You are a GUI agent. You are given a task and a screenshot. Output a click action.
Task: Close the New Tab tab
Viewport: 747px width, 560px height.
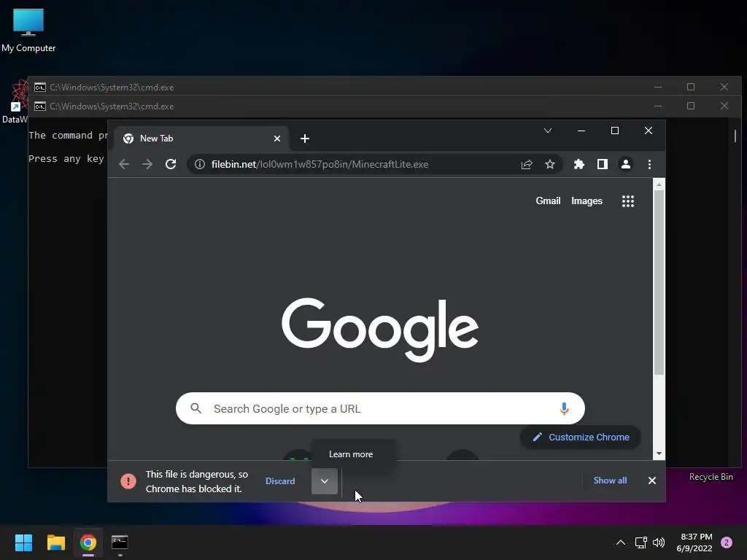click(x=276, y=139)
